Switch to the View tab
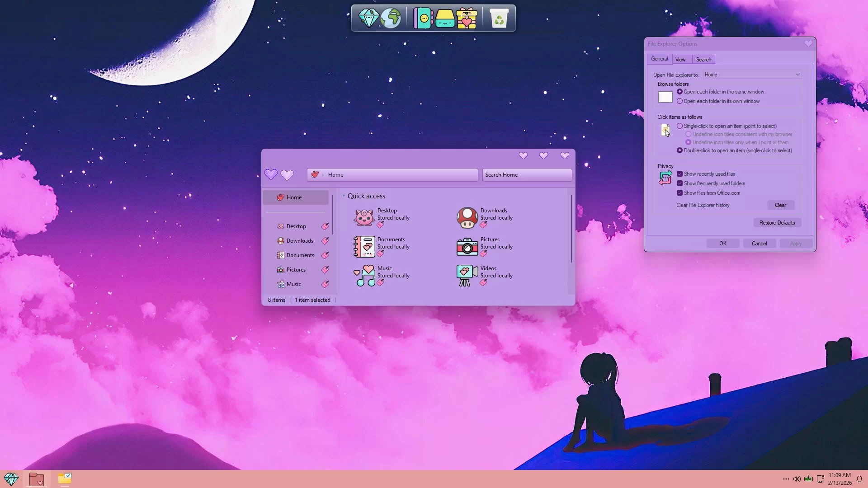Viewport: 868px width, 488px height. pos(680,60)
